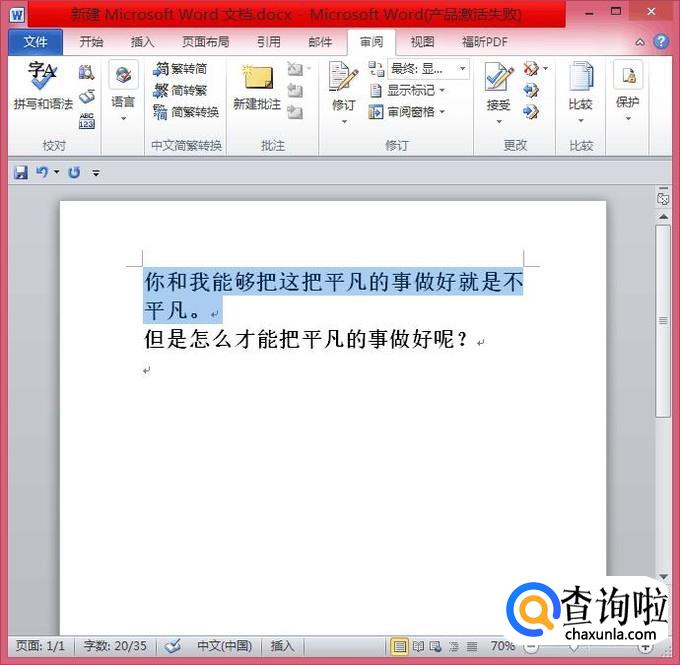The width and height of the screenshot is (680, 665).
Task: Switch to the 开始 tab
Action: coord(92,42)
